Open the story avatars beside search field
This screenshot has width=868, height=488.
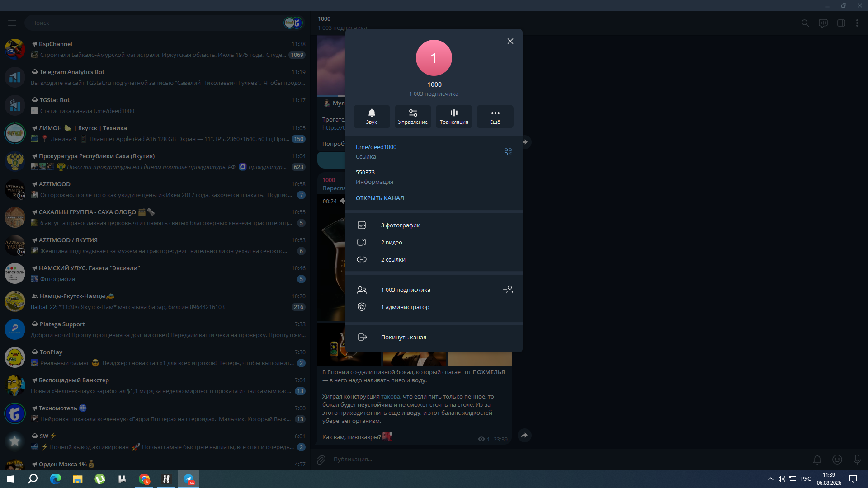293,23
